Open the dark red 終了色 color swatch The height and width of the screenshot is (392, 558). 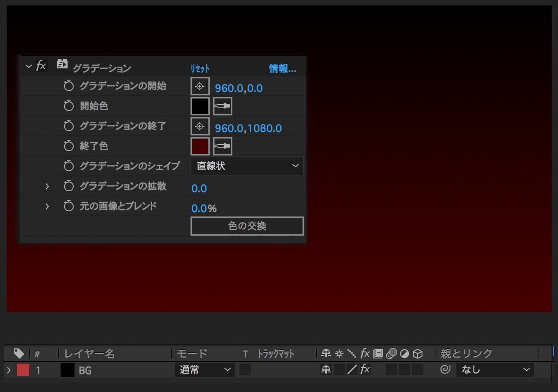(200, 146)
